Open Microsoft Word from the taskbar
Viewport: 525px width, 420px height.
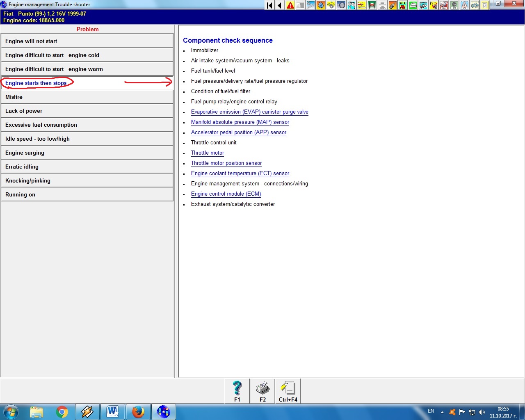(112, 412)
